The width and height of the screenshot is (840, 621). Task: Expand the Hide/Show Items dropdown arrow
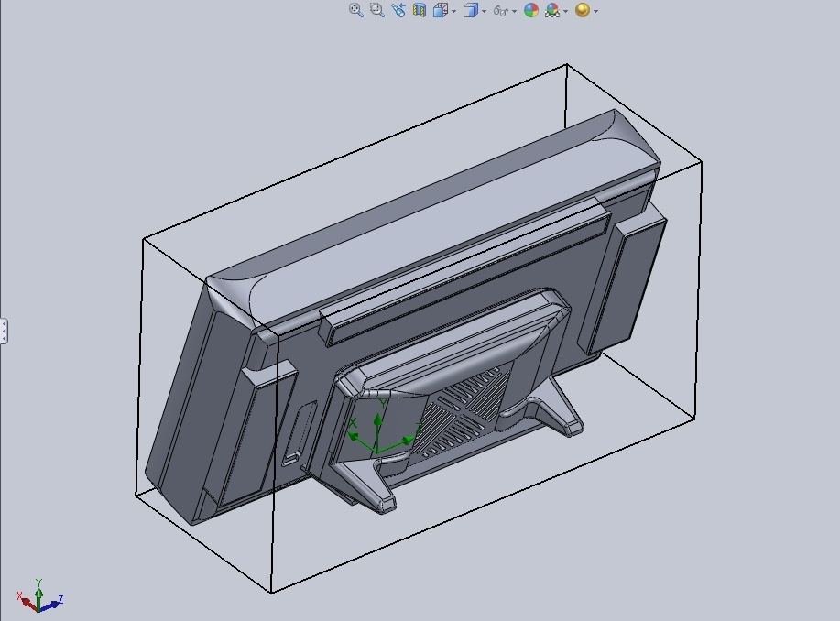[x=514, y=11]
